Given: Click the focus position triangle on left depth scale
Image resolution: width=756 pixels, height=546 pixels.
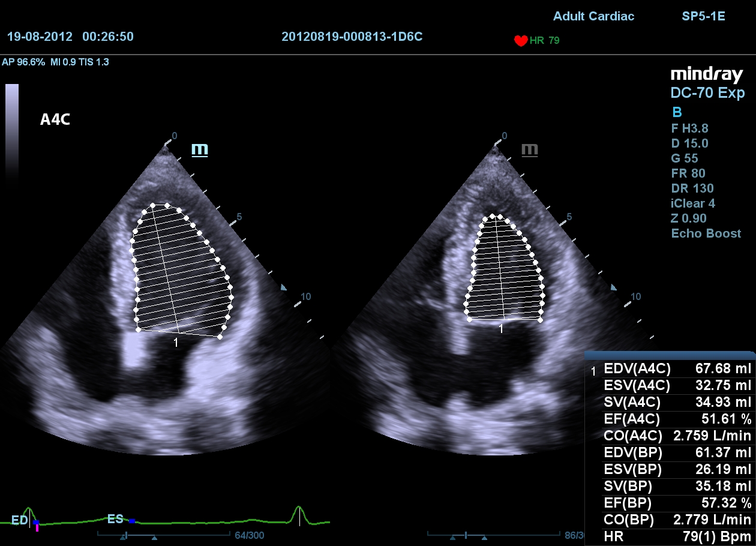Looking at the screenshot, I should (284, 288).
